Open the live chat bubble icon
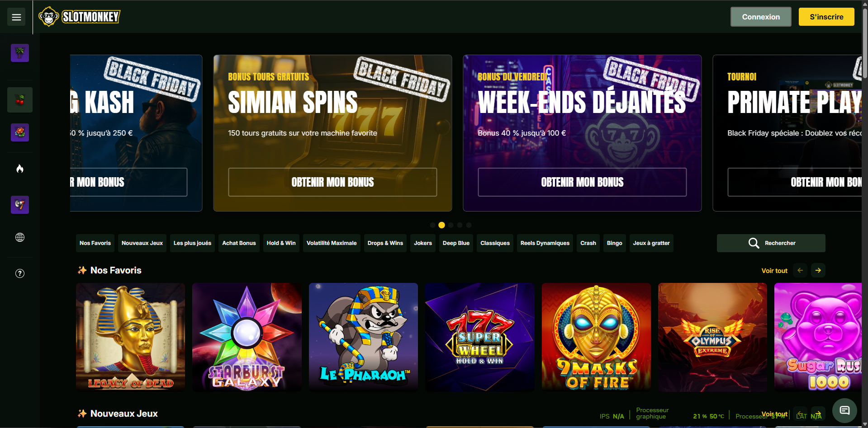The height and width of the screenshot is (428, 868). point(844,410)
